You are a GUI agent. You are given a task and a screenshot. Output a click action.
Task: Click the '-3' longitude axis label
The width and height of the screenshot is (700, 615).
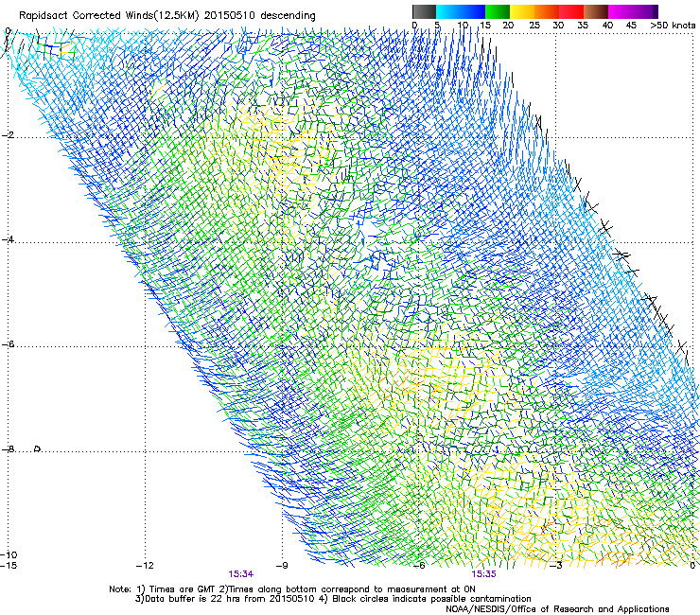click(555, 566)
